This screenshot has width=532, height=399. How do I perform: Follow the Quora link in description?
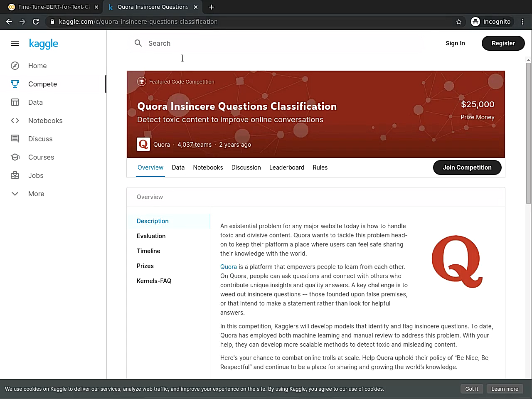tap(229, 267)
